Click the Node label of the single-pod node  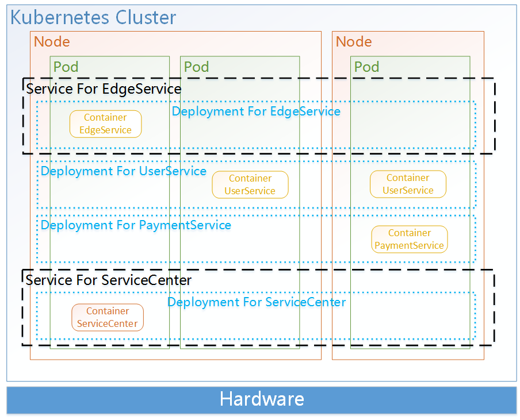click(x=354, y=42)
